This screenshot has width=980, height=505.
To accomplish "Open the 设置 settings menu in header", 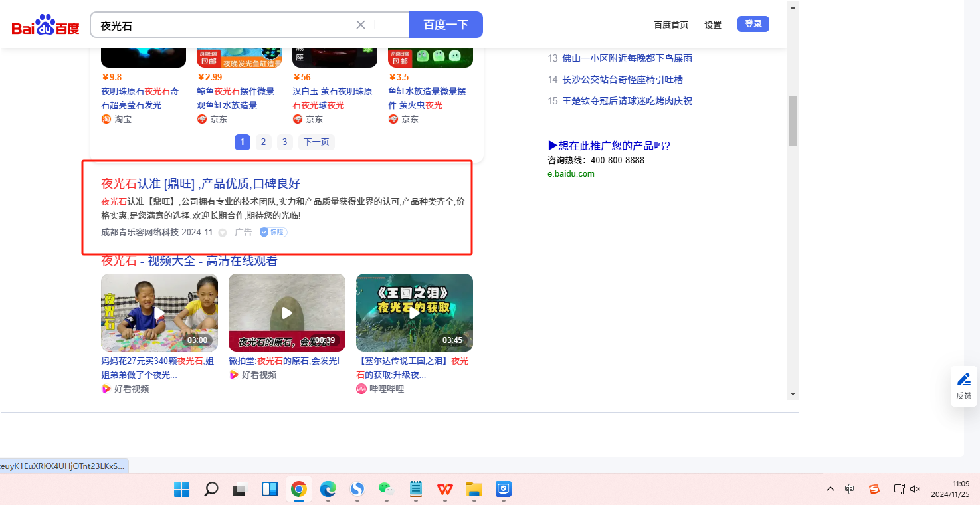I will 713,25.
